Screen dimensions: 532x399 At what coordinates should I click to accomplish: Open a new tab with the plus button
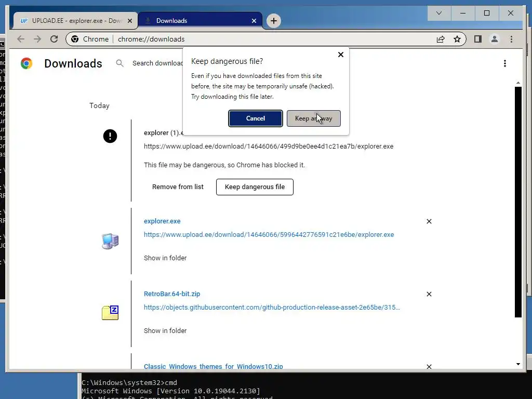point(273,21)
